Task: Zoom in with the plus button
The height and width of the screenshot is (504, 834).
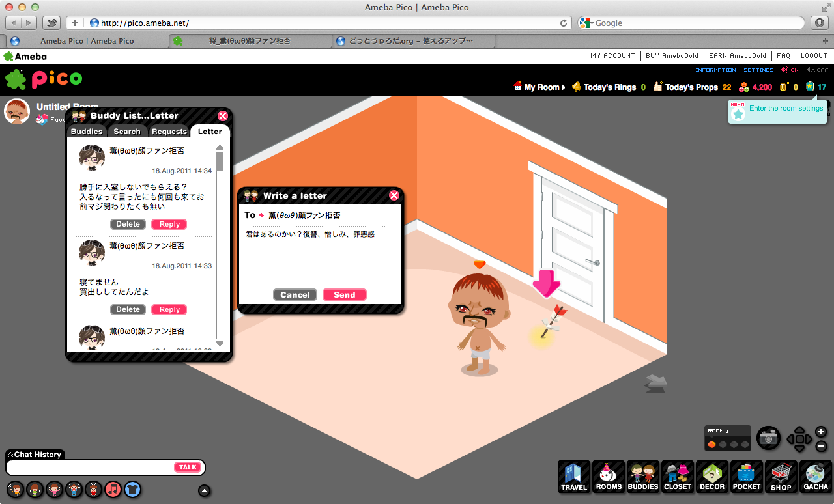Action: 821,432
